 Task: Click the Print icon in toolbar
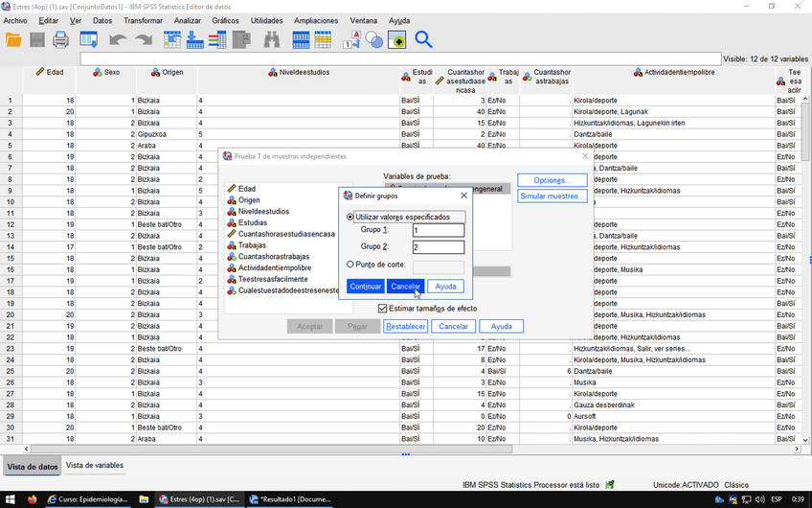click(x=60, y=40)
